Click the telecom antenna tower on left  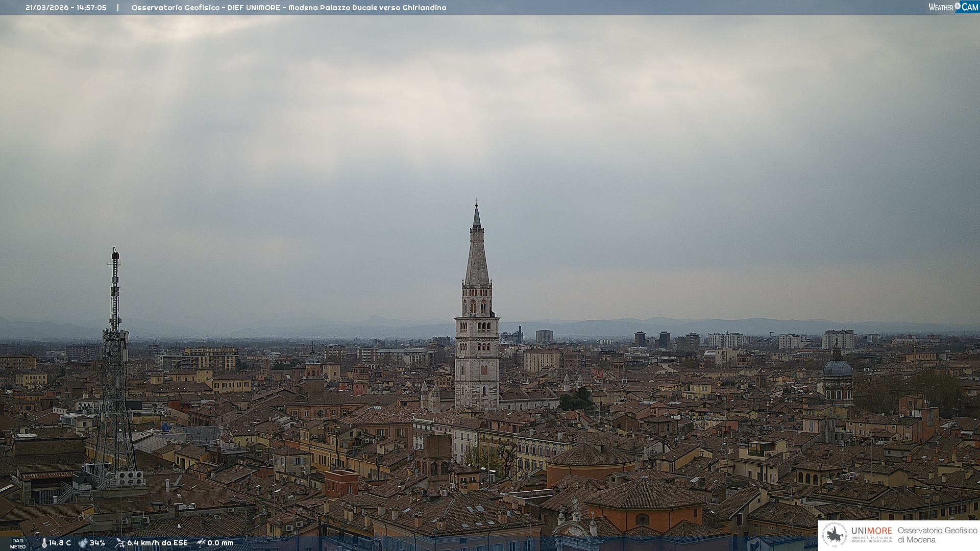pyautogui.click(x=115, y=357)
